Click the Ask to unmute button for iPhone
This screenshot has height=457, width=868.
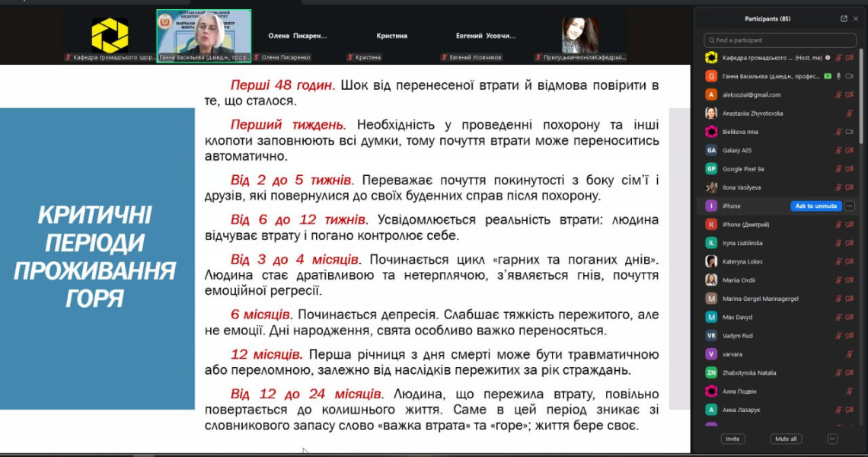pos(815,206)
